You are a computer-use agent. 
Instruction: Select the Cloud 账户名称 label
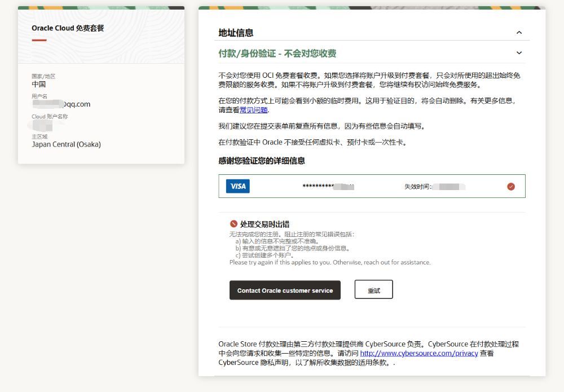click(50, 117)
